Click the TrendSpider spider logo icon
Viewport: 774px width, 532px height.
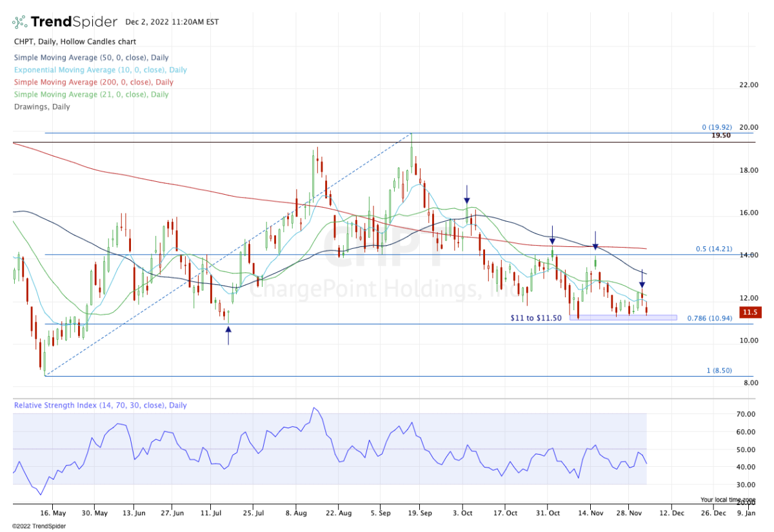click(x=19, y=22)
